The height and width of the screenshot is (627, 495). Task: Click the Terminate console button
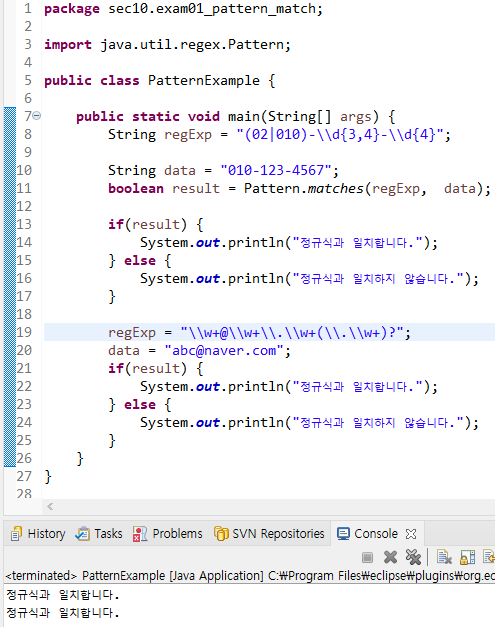(367, 557)
